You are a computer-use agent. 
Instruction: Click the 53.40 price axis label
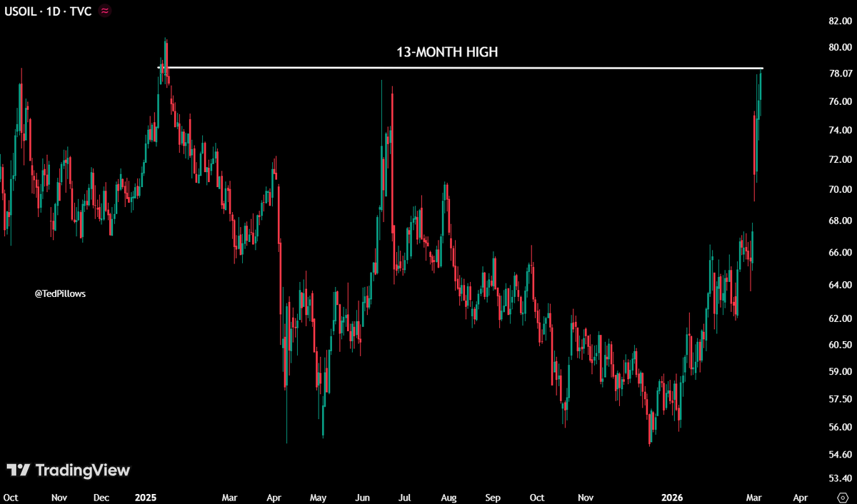tap(840, 478)
